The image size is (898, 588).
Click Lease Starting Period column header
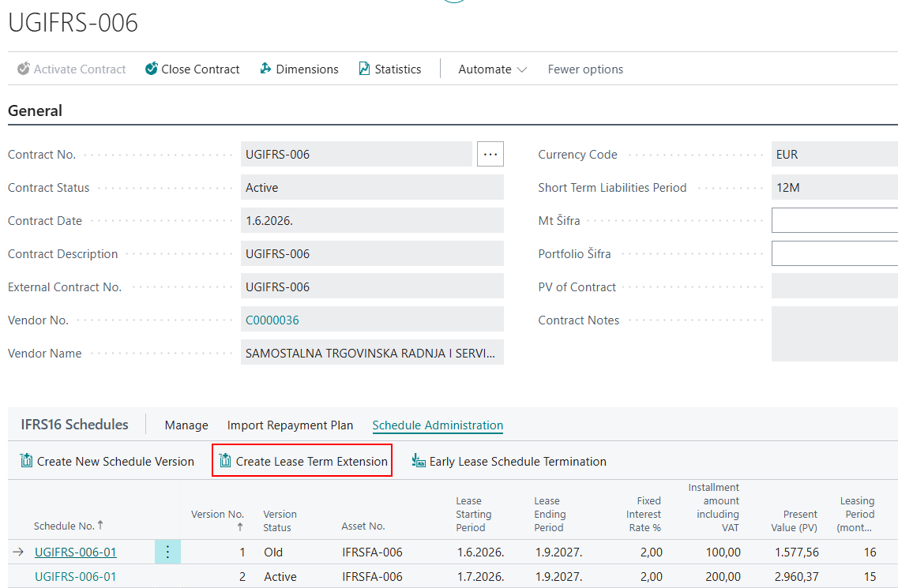474,514
